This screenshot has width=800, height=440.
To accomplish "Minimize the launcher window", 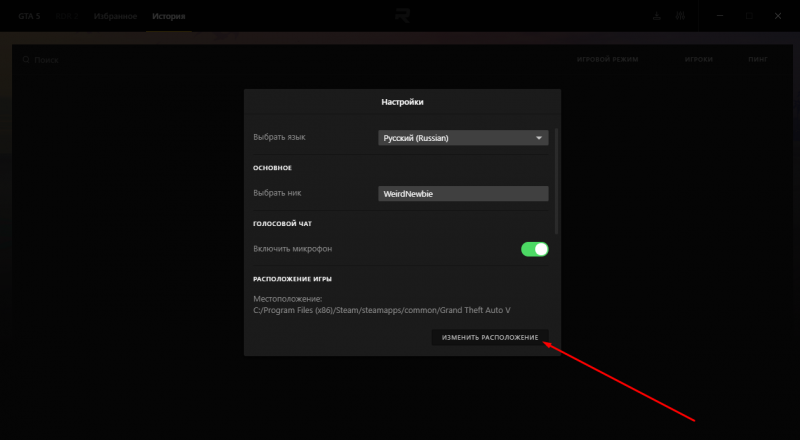I will click(720, 17).
